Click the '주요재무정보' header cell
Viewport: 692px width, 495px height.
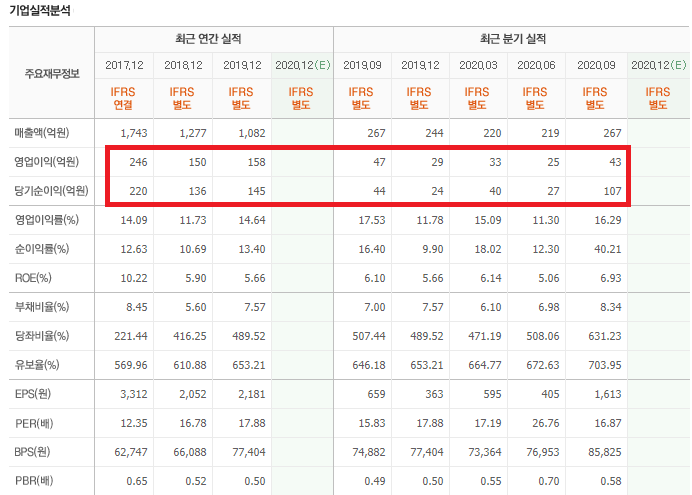(52, 73)
